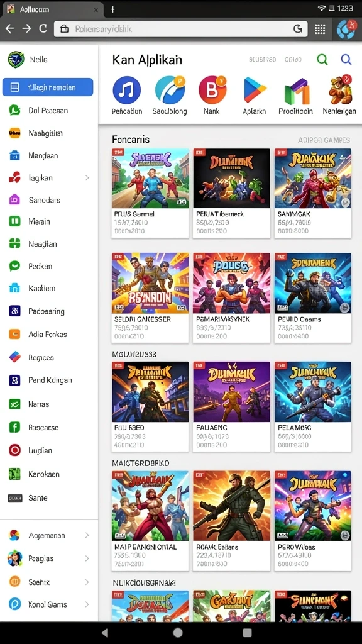Select Rascacse in sidebar
362x644 pixels.
tap(49, 428)
